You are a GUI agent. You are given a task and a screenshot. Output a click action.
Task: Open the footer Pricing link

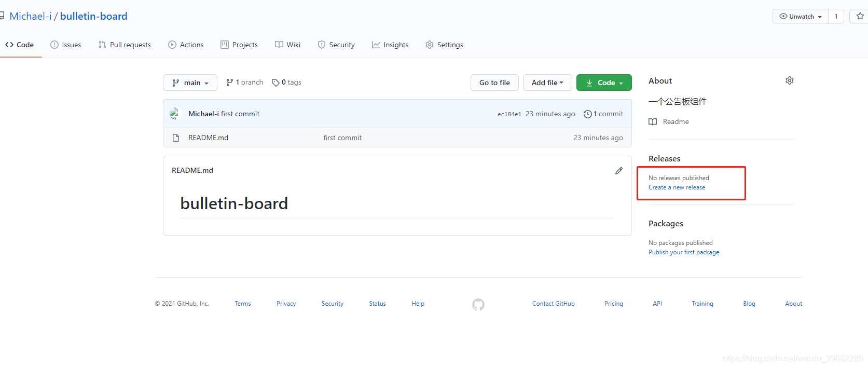click(614, 304)
